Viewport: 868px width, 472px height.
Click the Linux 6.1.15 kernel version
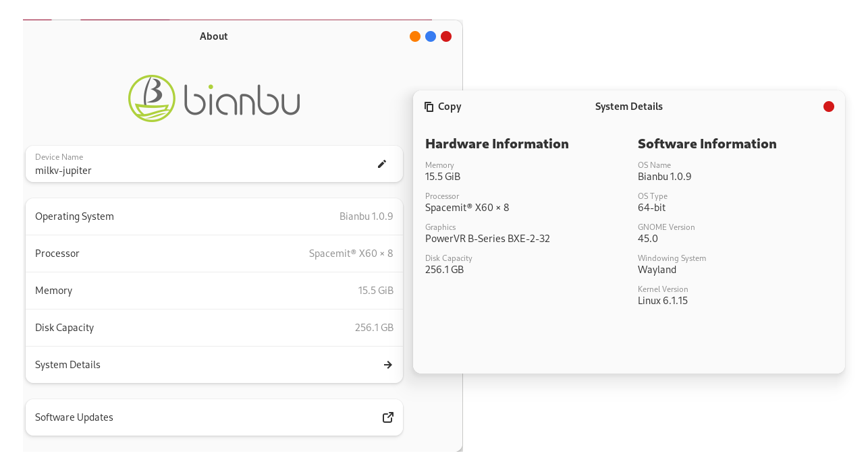point(663,301)
